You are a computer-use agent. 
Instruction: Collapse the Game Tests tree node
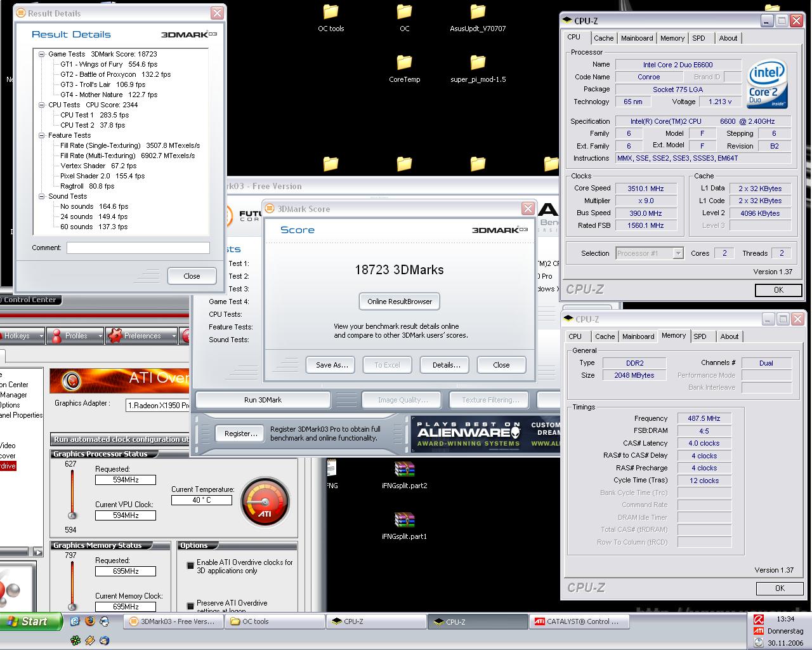[x=42, y=54]
